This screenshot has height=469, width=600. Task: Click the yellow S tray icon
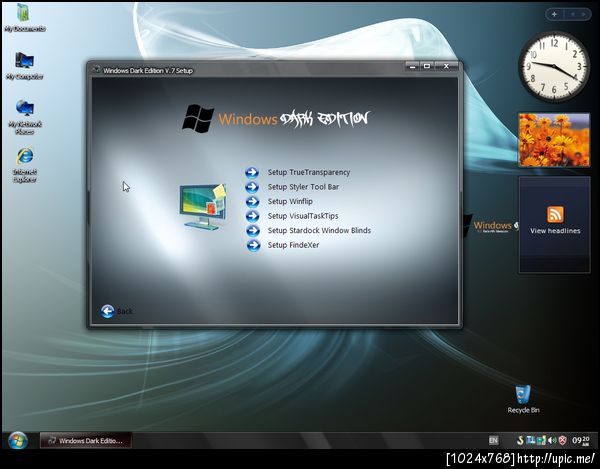[520, 440]
